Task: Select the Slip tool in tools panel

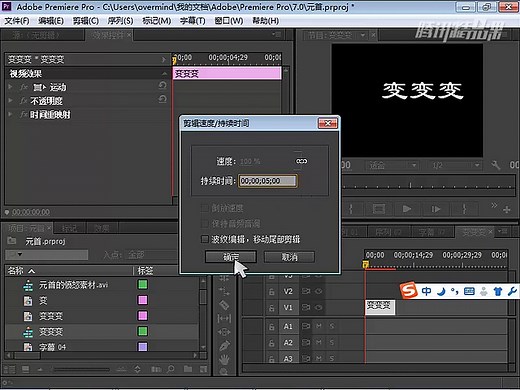Action: [x=224, y=318]
